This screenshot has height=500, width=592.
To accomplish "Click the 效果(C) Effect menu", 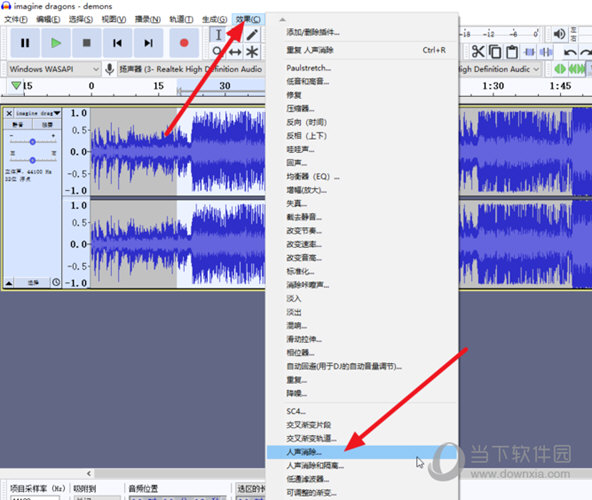I will point(248,19).
